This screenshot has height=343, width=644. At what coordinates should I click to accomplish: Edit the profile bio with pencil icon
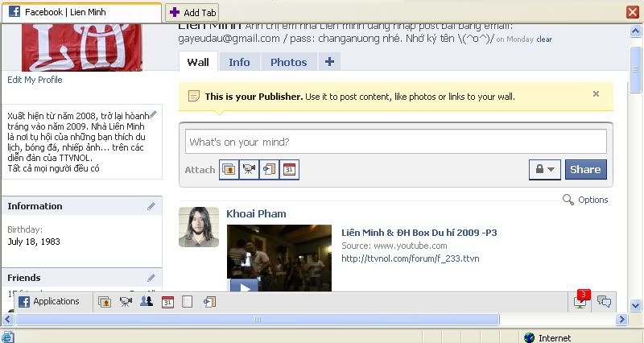click(153, 114)
